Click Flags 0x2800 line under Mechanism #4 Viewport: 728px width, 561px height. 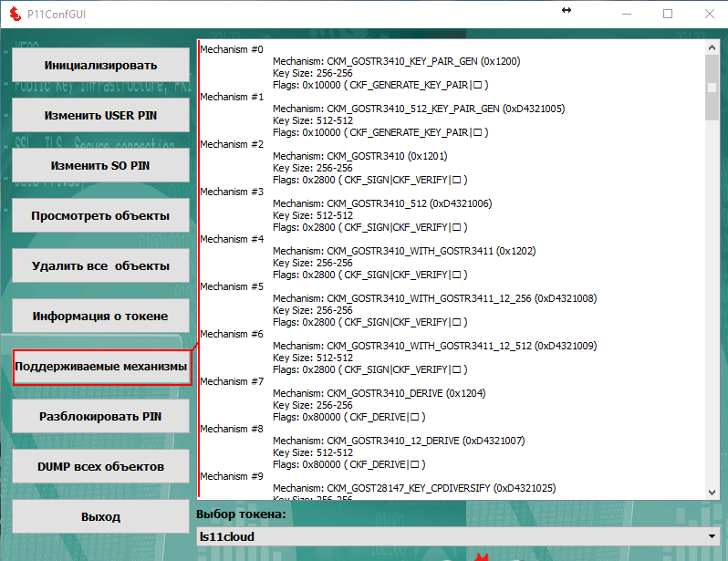point(370,275)
